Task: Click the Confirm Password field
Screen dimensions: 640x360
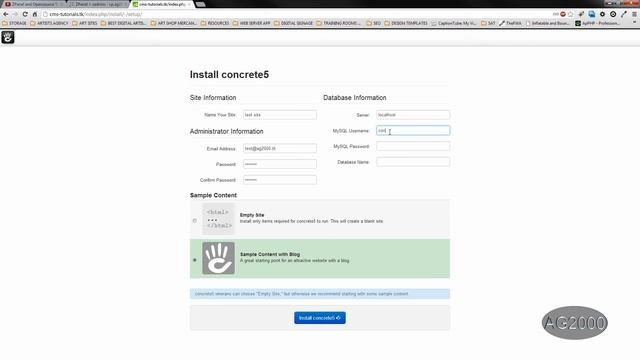Action: (280, 180)
